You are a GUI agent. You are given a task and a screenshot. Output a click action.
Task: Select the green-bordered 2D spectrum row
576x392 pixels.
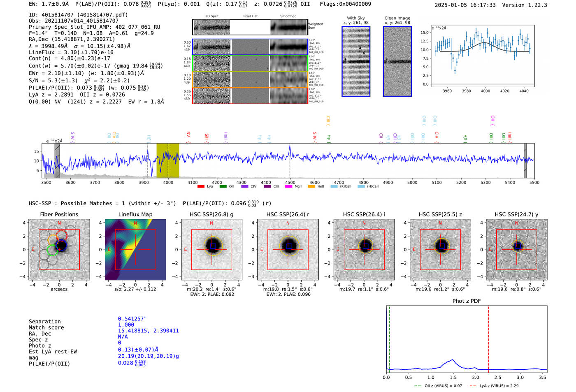click(x=250, y=63)
